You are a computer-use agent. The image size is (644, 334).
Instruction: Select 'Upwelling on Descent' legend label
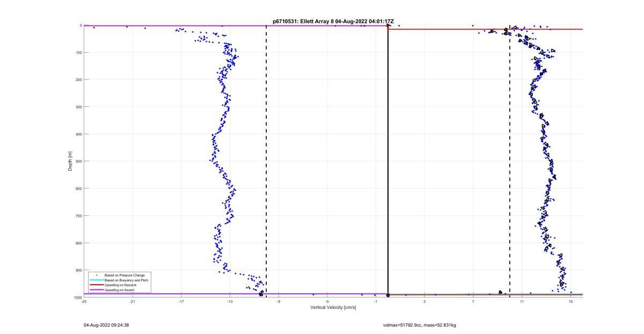coord(121,285)
